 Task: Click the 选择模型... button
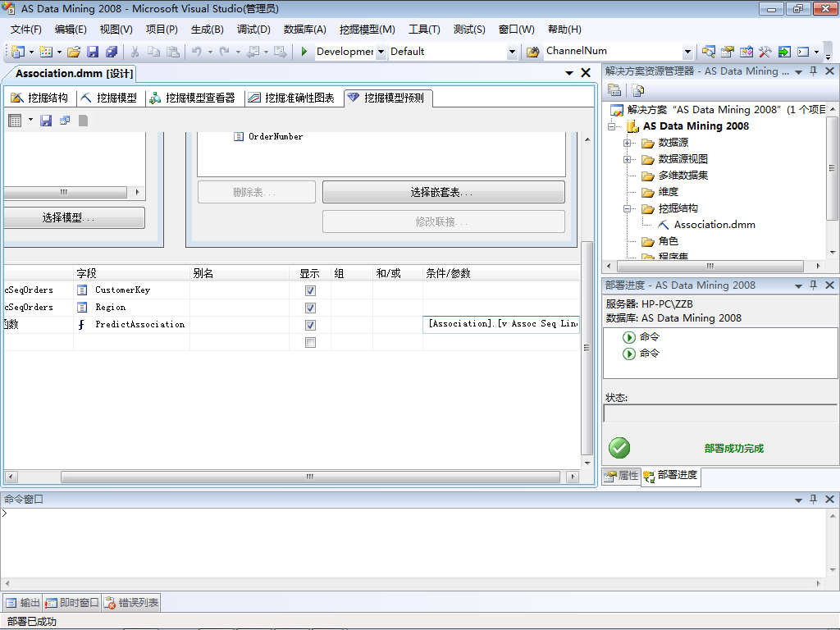[74, 217]
